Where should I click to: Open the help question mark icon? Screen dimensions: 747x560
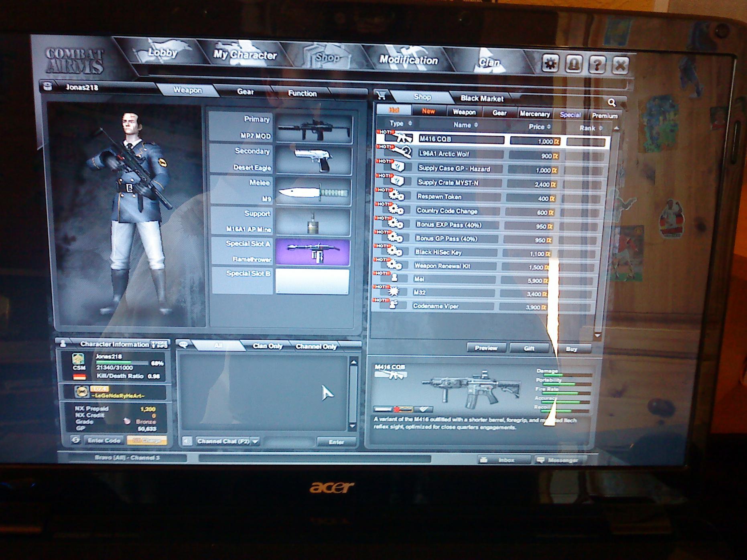pos(597,65)
